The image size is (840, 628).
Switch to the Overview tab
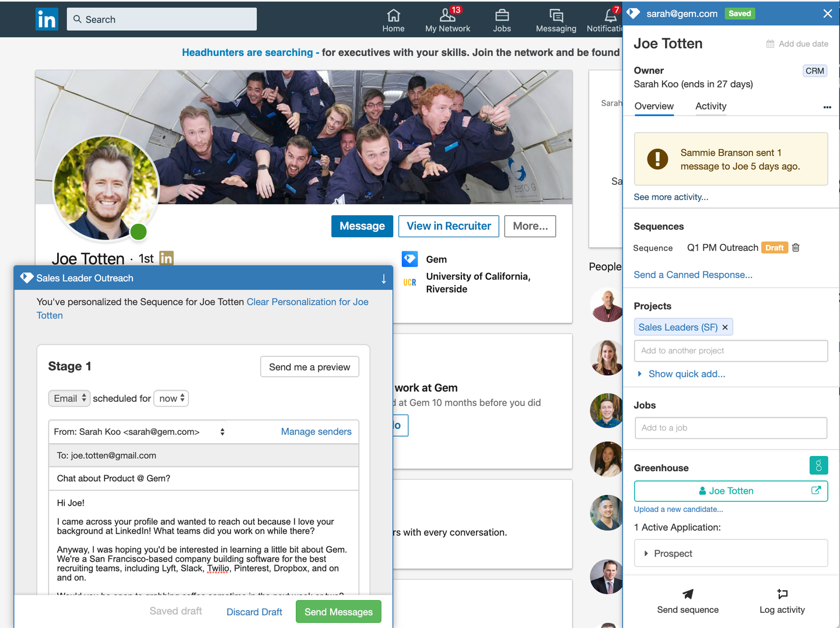tap(654, 106)
